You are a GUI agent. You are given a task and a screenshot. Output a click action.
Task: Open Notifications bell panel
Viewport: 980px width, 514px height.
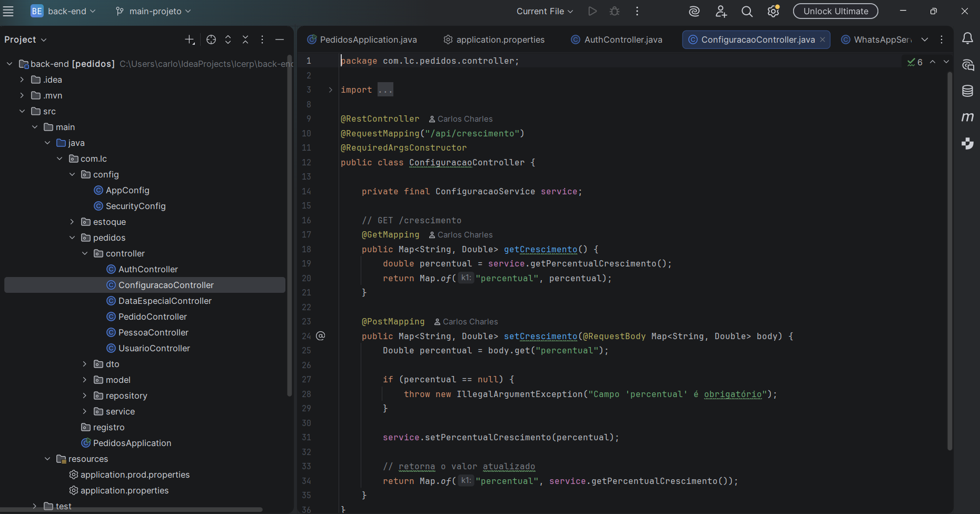967,38
